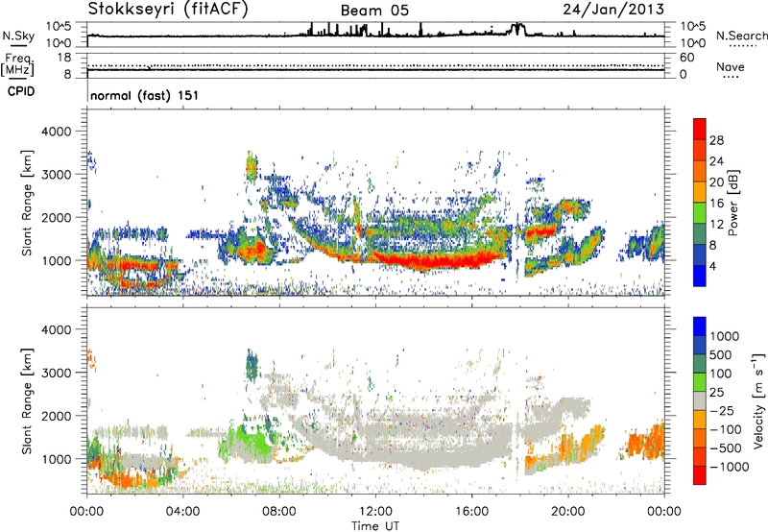Click '2000' on the velocity panel range axis
The image size is (768, 532).
click(56, 416)
